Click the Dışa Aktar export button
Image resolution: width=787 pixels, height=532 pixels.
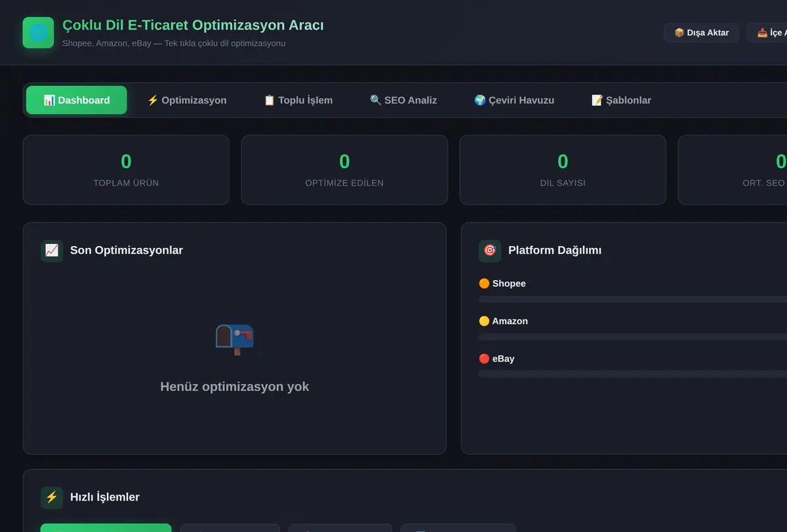coord(702,33)
